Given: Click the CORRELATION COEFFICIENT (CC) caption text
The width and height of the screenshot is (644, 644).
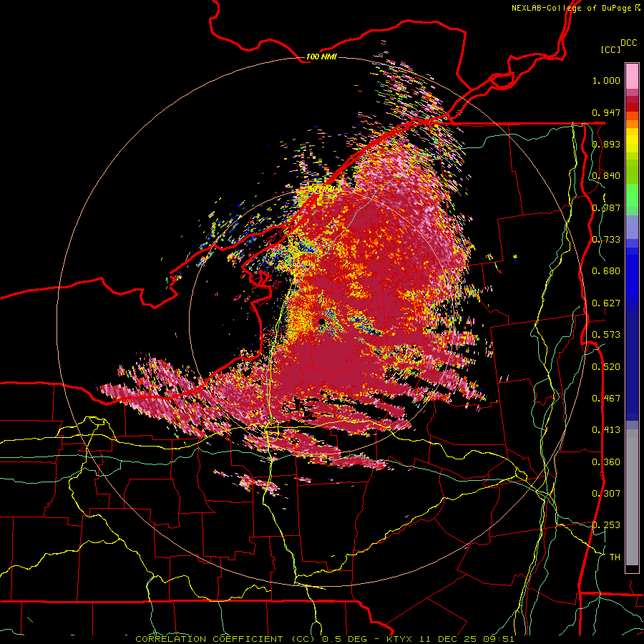Looking at the screenshot, I should (227, 639).
